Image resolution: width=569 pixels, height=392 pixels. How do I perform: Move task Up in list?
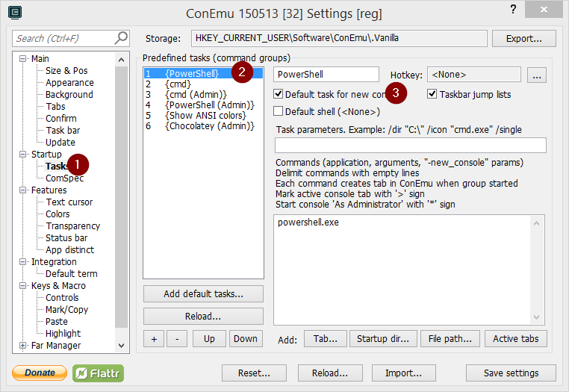pyautogui.click(x=209, y=339)
